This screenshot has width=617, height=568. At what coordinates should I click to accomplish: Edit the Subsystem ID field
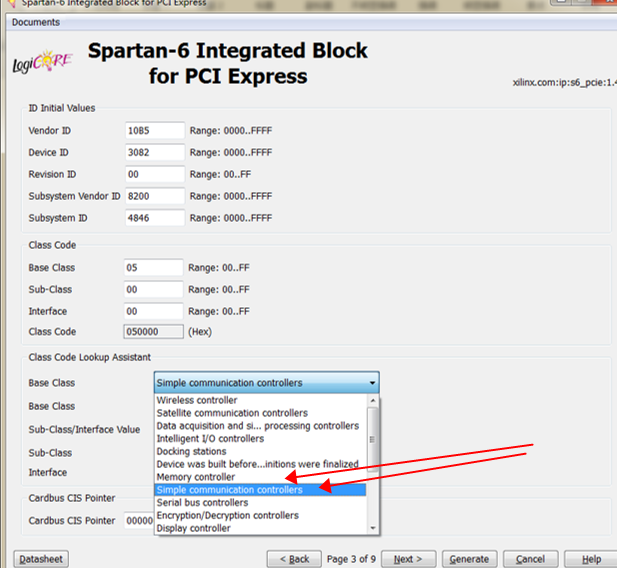pos(155,218)
